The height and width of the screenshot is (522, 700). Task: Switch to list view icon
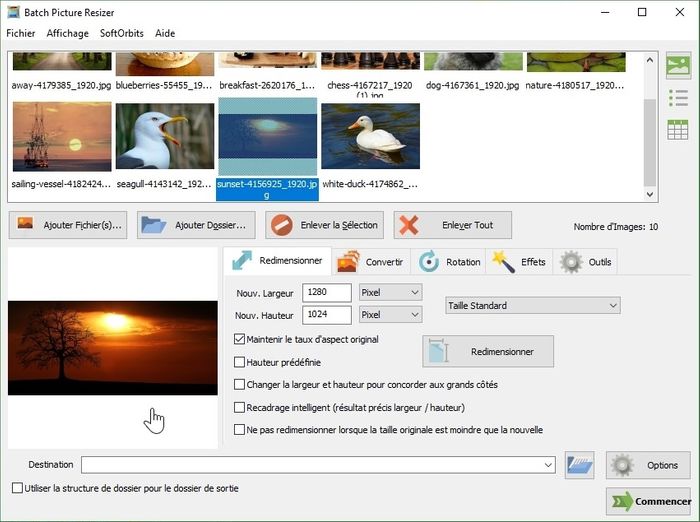point(678,98)
